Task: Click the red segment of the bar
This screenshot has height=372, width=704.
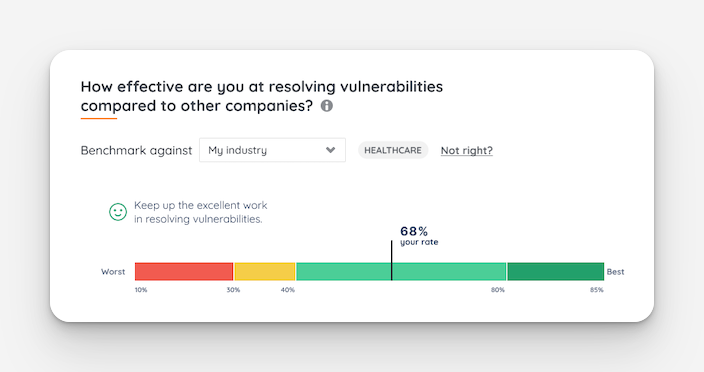Action: pos(184,271)
